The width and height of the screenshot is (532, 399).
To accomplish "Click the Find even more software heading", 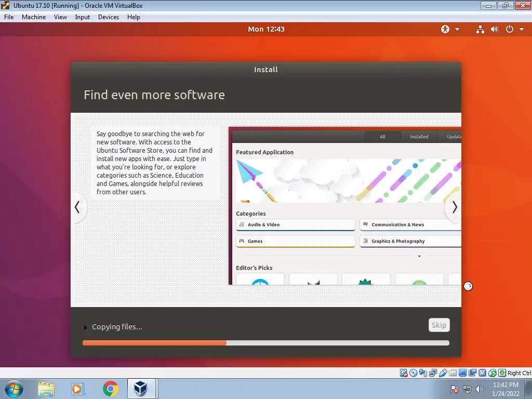I will point(154,95).
